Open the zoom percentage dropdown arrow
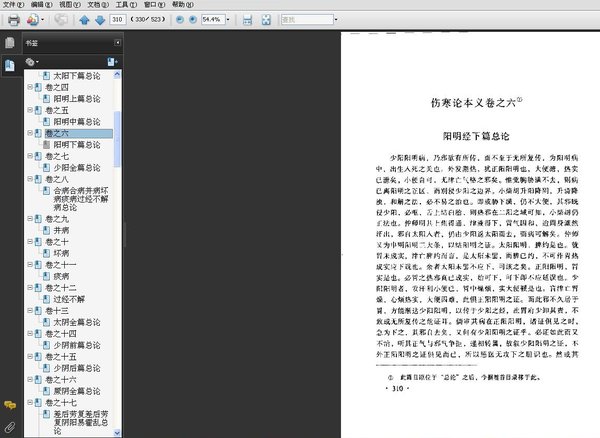The width and height of the screenshot is (600, 438). (x=228, y=20)
